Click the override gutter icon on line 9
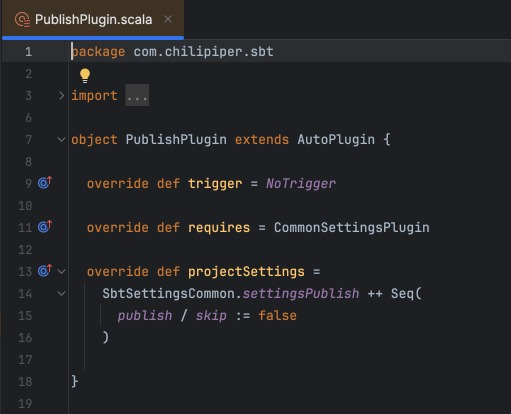This screenshot has width=511, height=414. tap(45, 182)
